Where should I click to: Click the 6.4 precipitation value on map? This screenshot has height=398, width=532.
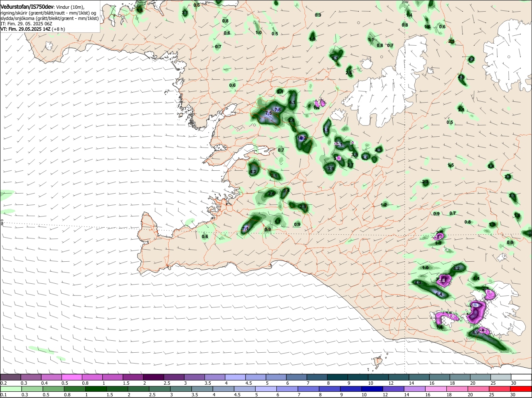[x=439, y=294]
